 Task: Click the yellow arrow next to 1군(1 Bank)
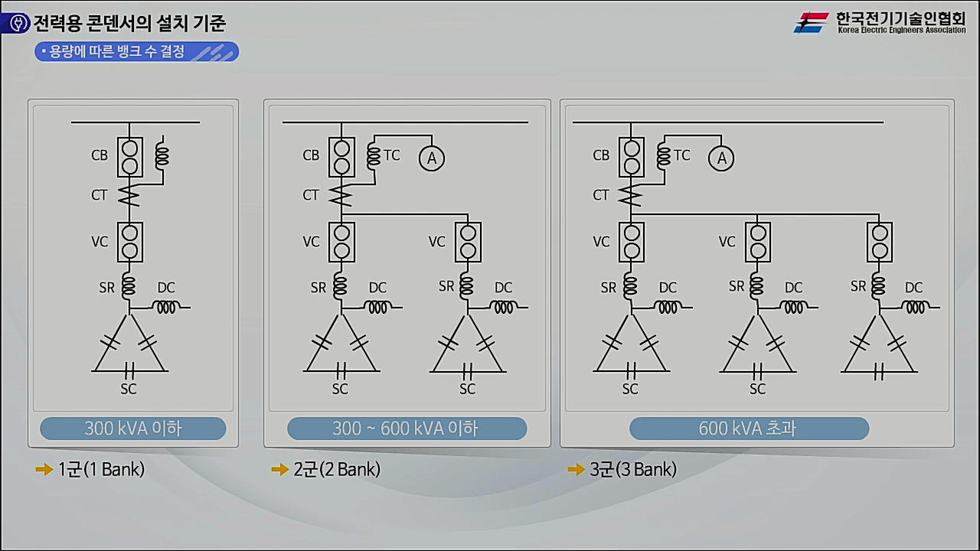44,469
